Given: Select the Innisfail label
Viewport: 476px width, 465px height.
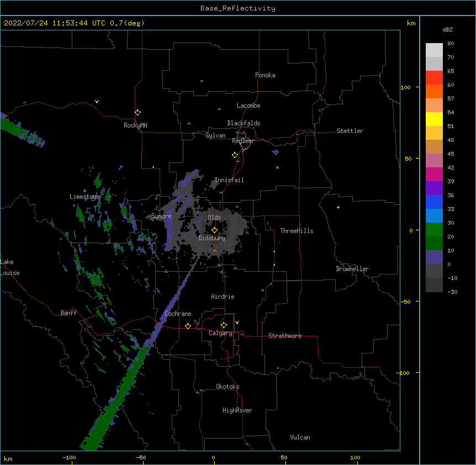Looking at the screenshot, I should pyautogui.click(x=229, y=180).
